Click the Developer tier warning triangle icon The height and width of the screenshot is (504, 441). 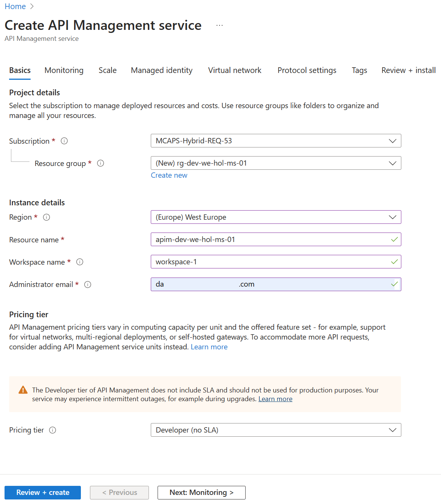[x=23, y=390]
